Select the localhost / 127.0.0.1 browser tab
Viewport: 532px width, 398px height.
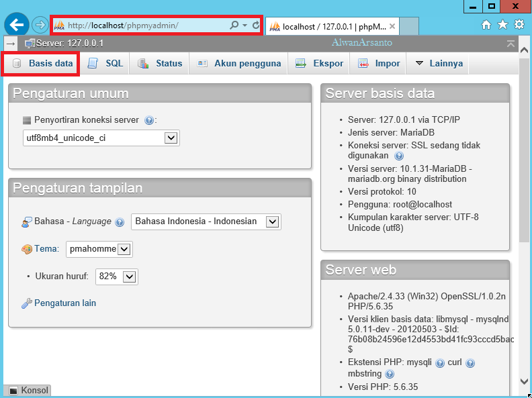332,26
